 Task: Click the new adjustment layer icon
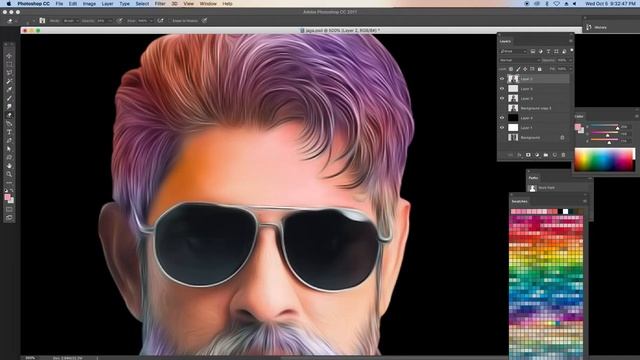pyautogui.click(x=537, y=155)
